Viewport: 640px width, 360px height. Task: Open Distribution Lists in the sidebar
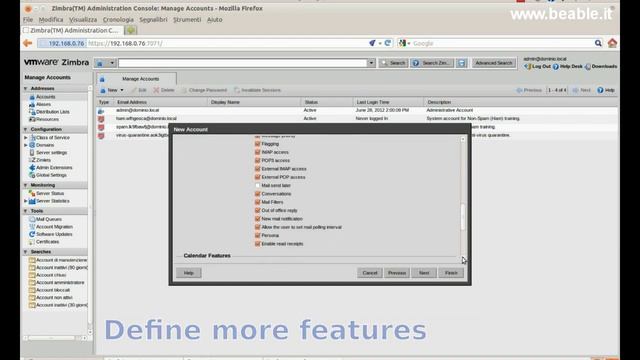coord(52,112)
